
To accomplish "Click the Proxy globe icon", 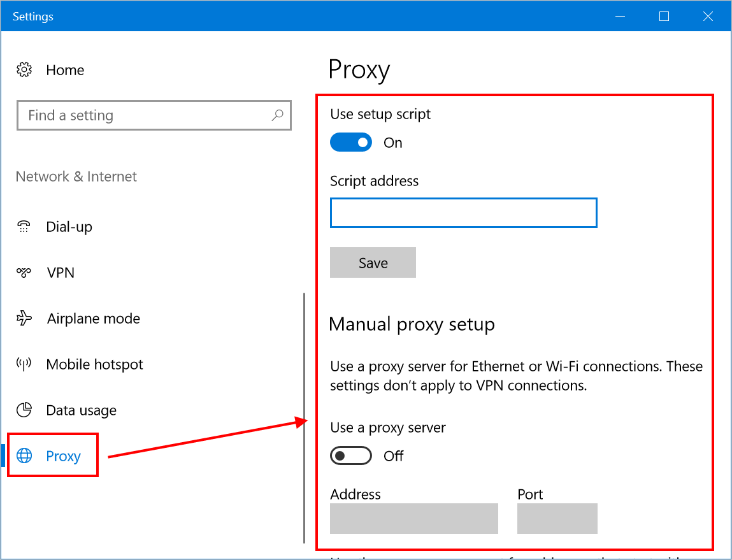I will [24, 455].
